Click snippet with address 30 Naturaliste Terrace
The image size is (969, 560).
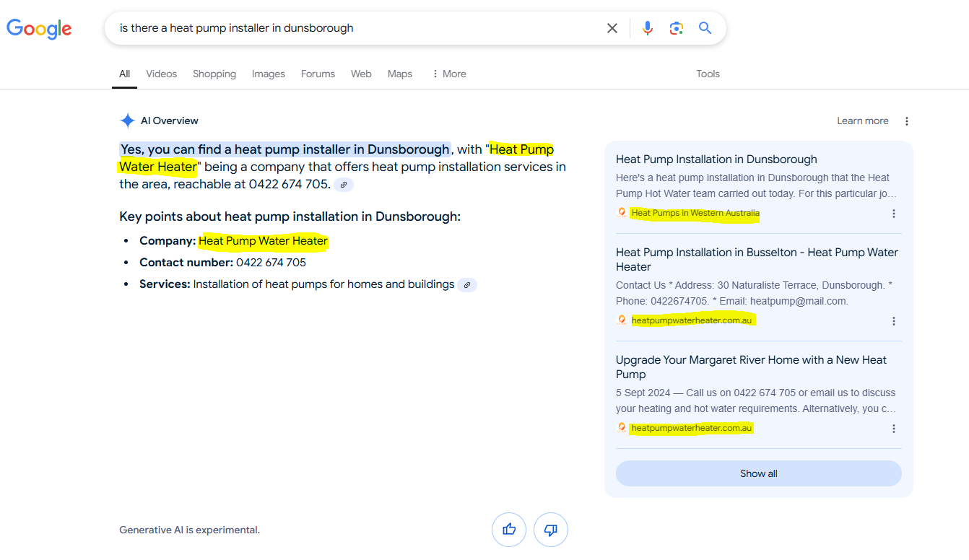tap(755, 293)
